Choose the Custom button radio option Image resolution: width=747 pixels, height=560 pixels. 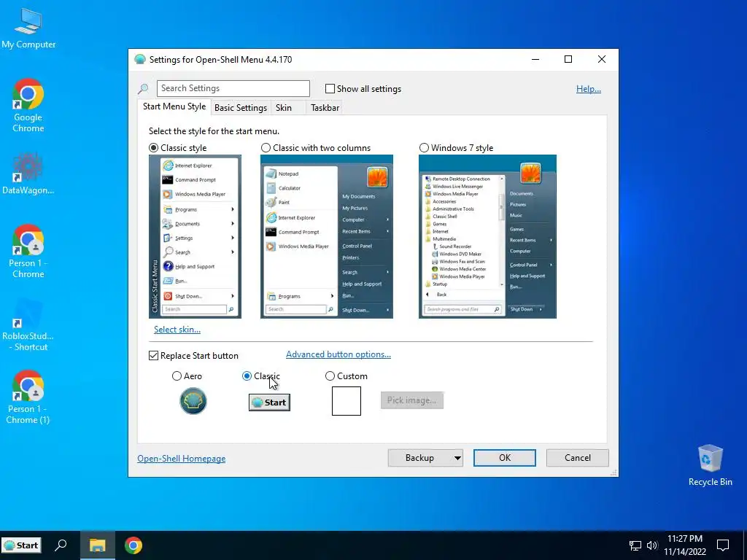point(330,376)
